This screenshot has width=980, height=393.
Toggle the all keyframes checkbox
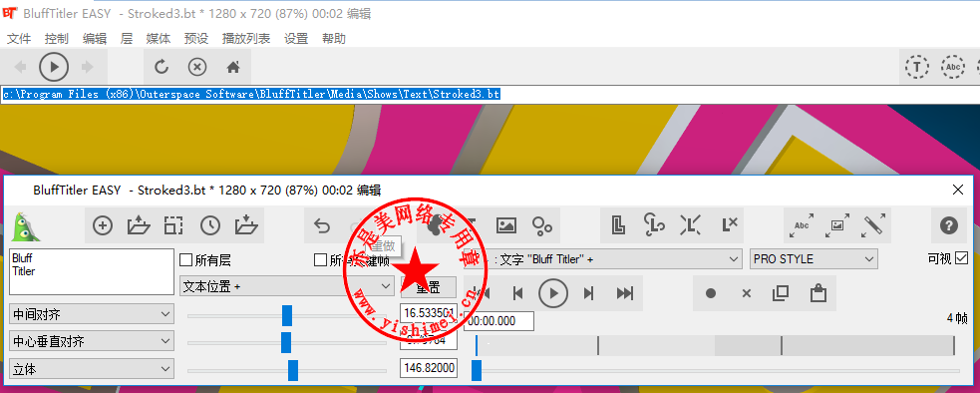coord(320,259)
